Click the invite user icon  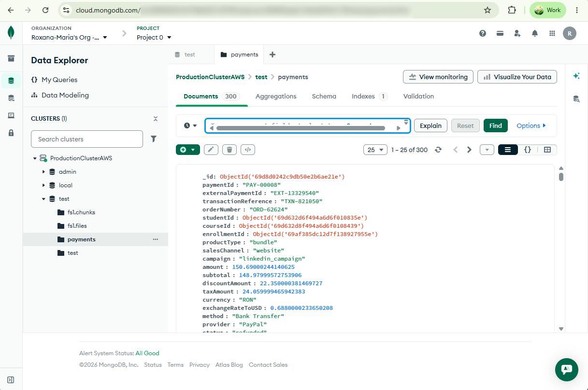tap(517, 33)
